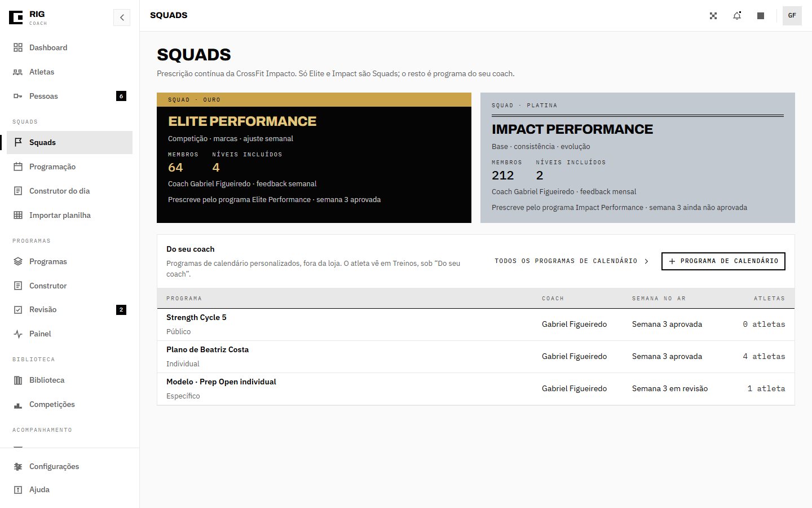The width and height of the screenshot is (812, 508).
Task: Open Plano de Beatriz Costa row
Action: [x=476, y=357]
